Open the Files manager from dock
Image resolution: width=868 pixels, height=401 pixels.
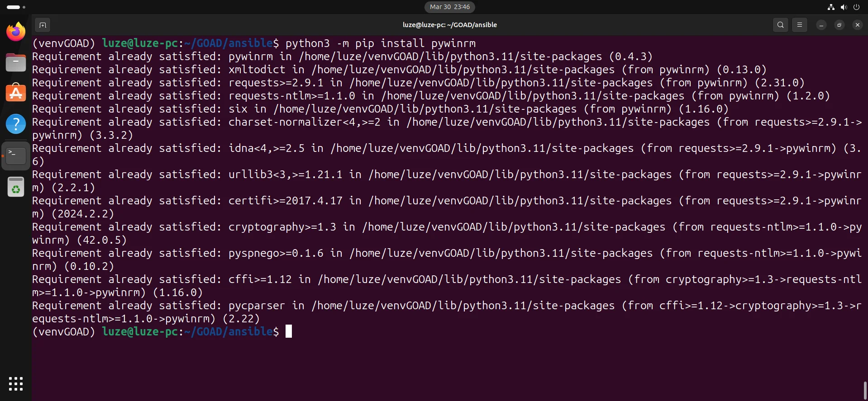[x=16, y=62]
